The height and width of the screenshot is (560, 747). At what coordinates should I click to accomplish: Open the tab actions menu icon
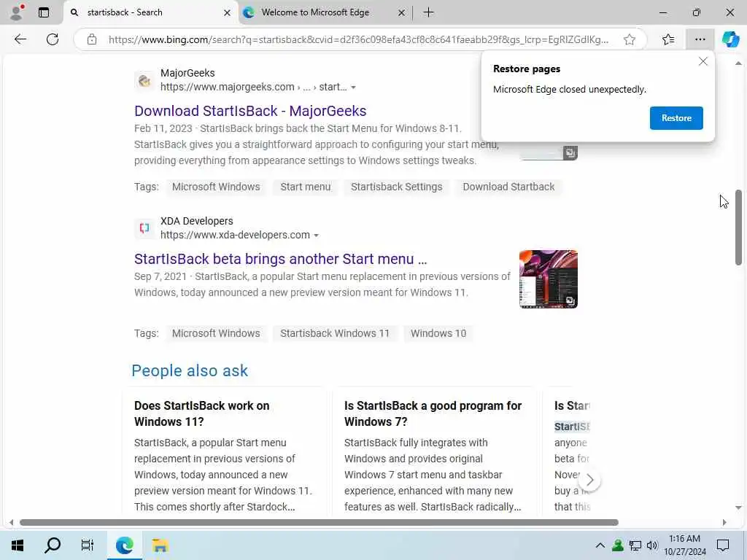click(x=44, y=12)
